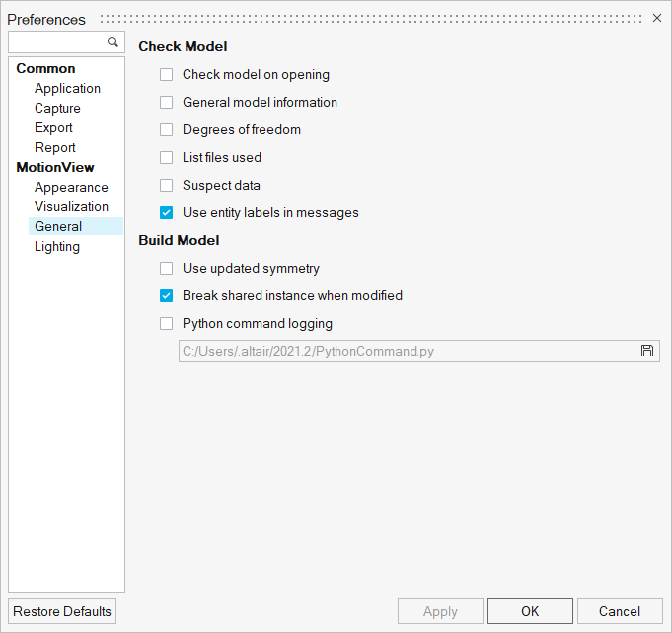
Task: Enable Check model on opening
Action: click(x=167, y=75)
